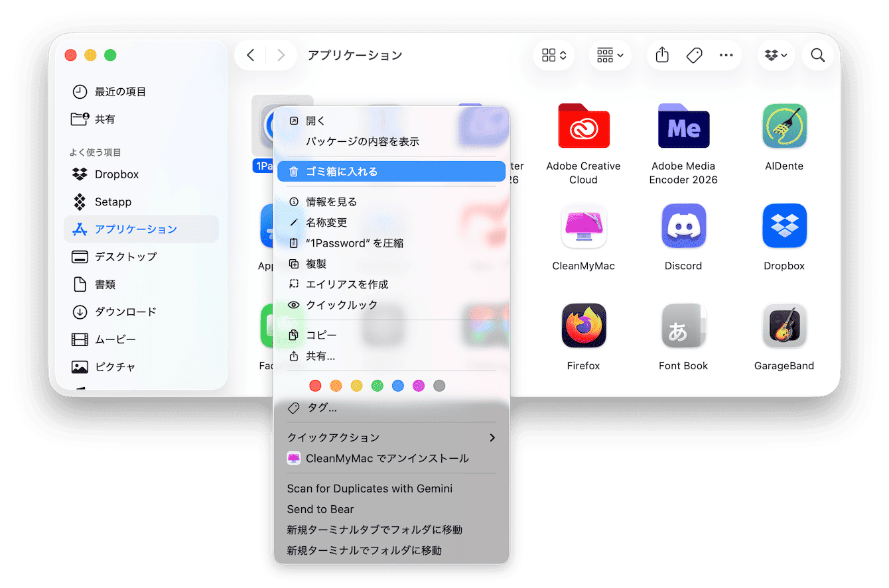Go forward with the right chevron
The image size is (889, 588).
point(281,55)
